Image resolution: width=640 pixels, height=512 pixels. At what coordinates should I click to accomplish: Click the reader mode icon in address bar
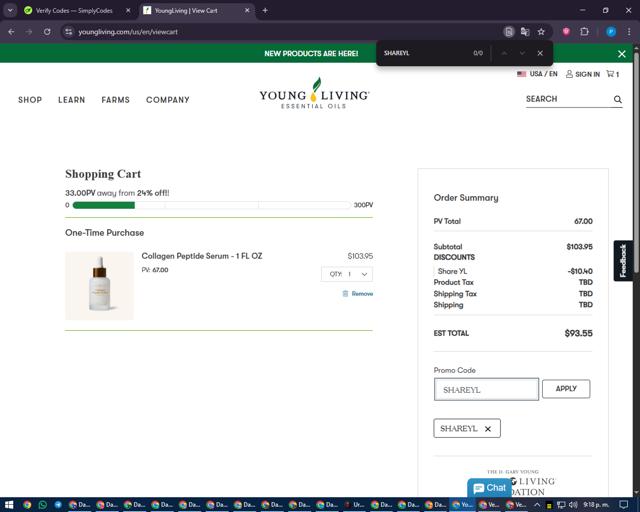pos(509,32)
